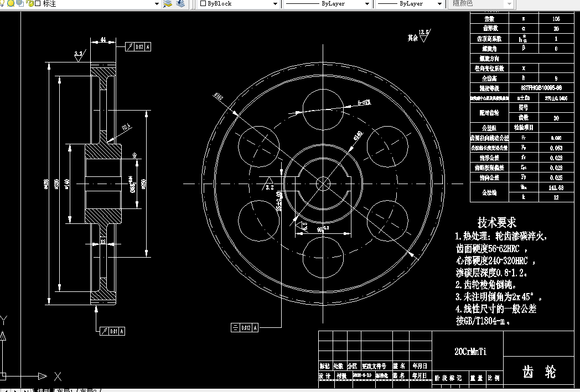This screenshot has width=580, height=392.
Task: Select the 配对齿轮 table cell
Action: click(x=490, y=113)
